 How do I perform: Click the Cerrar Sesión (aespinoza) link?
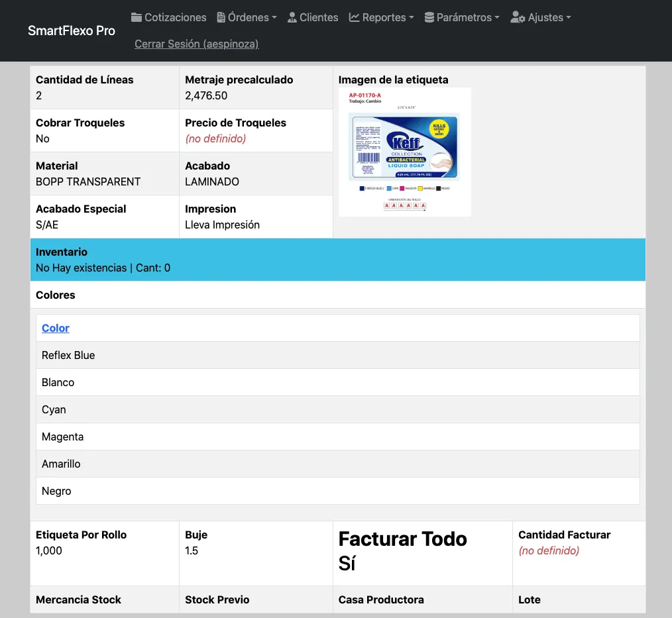click(x=196, y=44)
